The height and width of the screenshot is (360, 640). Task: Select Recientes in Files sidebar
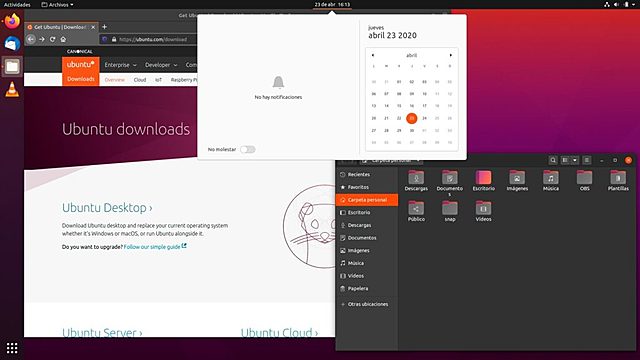tap(367, 174)
